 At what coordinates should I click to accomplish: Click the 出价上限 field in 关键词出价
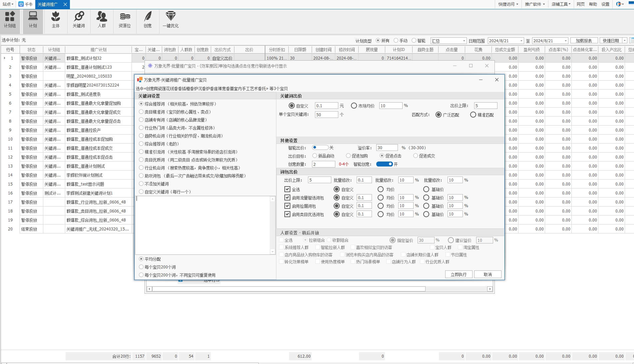(485, 106)
